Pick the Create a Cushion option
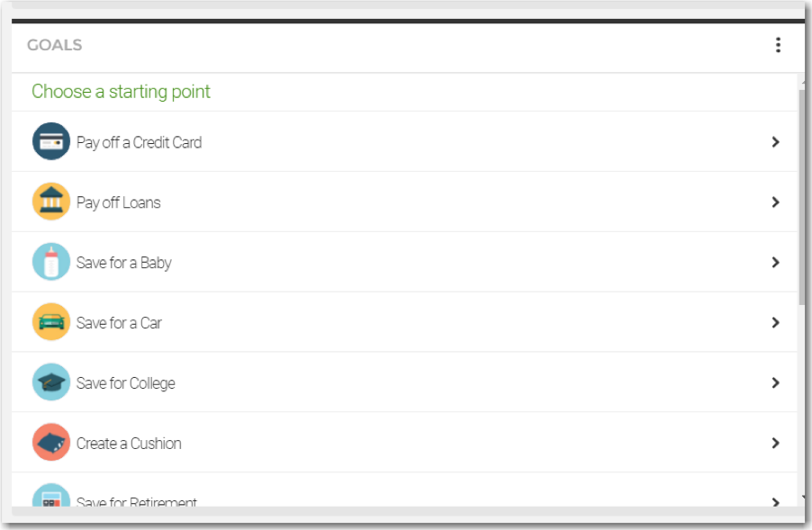812x530 pixels. pos(404,442)
